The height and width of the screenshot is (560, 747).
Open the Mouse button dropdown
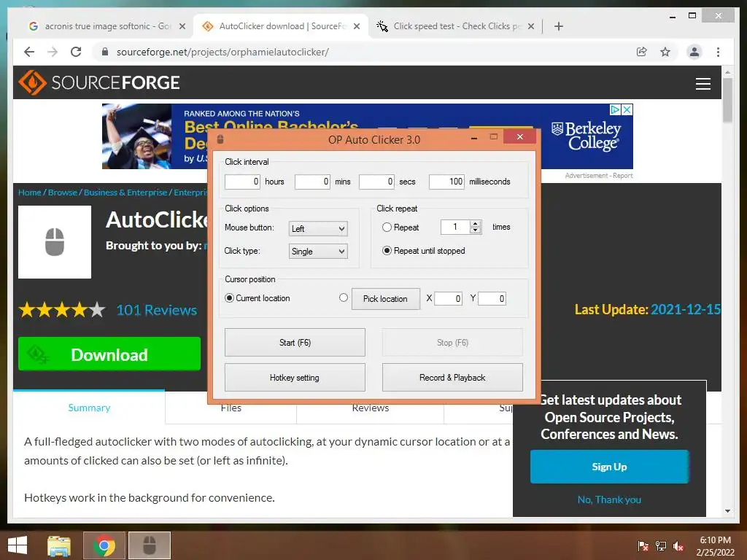[318, 228]
